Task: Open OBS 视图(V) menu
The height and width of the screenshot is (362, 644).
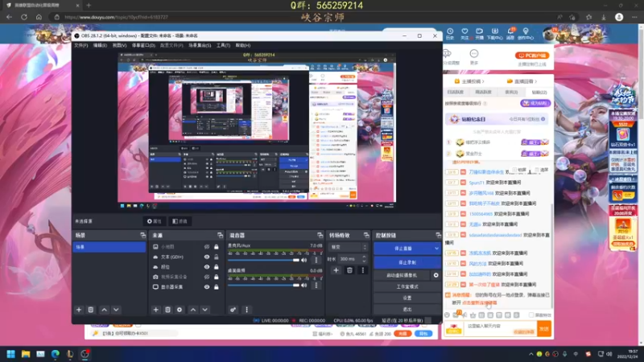Action: pyautogui.click(x=119, y=45)
